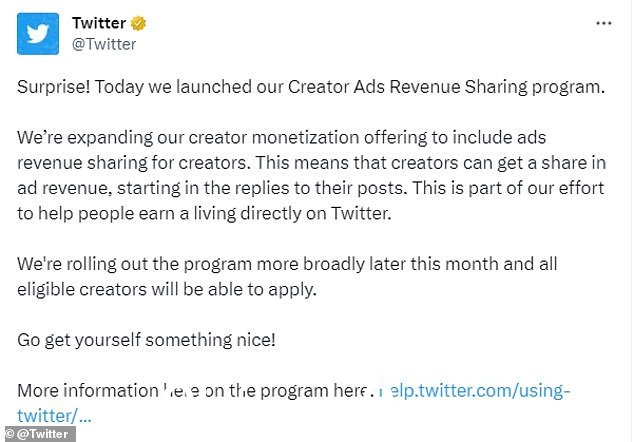Open the bold Twitter display name
The height and width of the screenshot is (442, 634).
pos(99,23)
